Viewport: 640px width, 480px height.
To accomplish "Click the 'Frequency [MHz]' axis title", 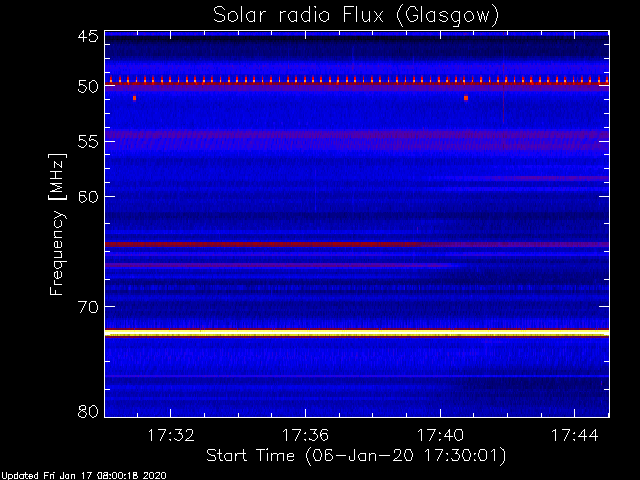I will 57,224.
